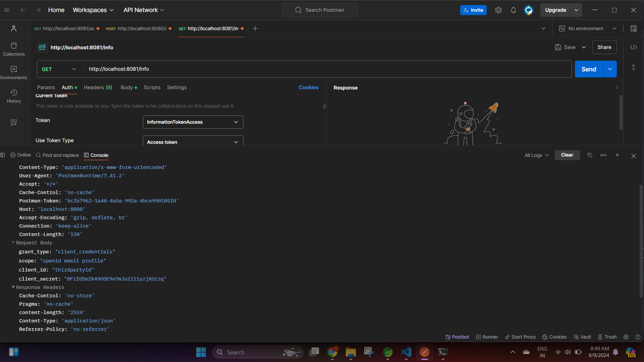Screen dimensions: 644x362
Task: Close the console panel
Action: (634, 156)
